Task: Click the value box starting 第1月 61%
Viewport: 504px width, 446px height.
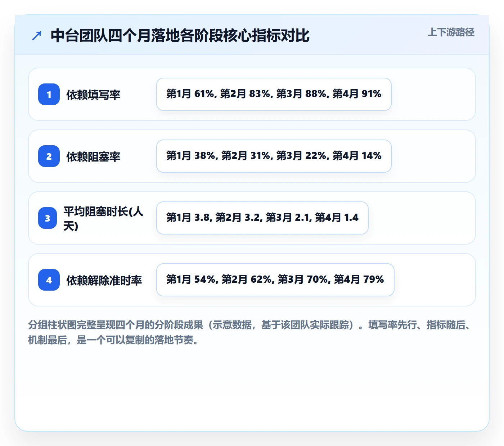Action: 274,94
